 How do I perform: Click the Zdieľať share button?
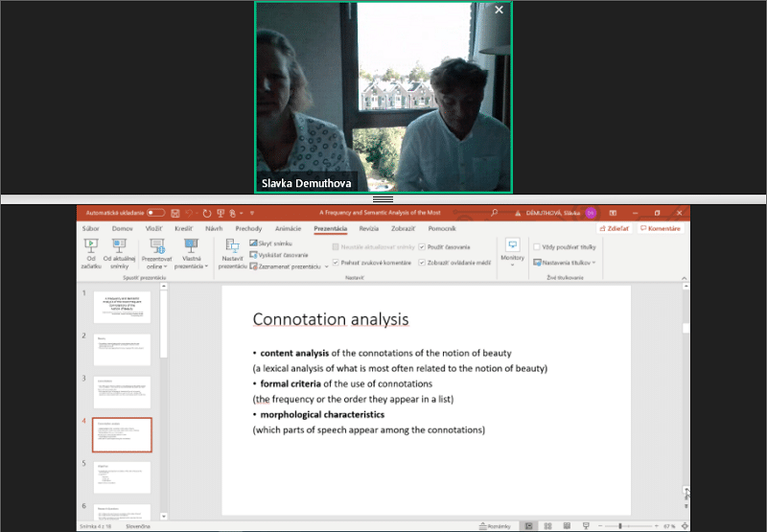tap(614, 229)
